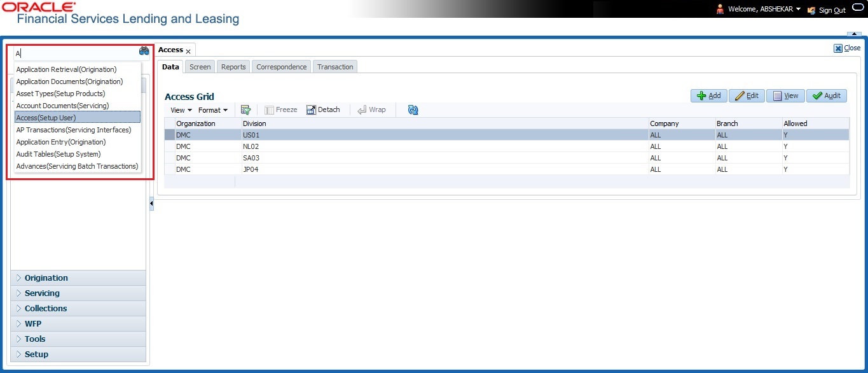Viewport: 868px width, 373px height.
Task: Click the Sign Out icon
Action: coord(811,10)
